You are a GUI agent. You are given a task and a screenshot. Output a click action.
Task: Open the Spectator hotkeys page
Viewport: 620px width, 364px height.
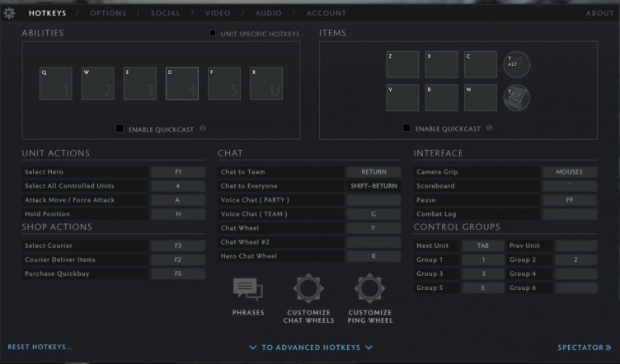tap(584, 348)
